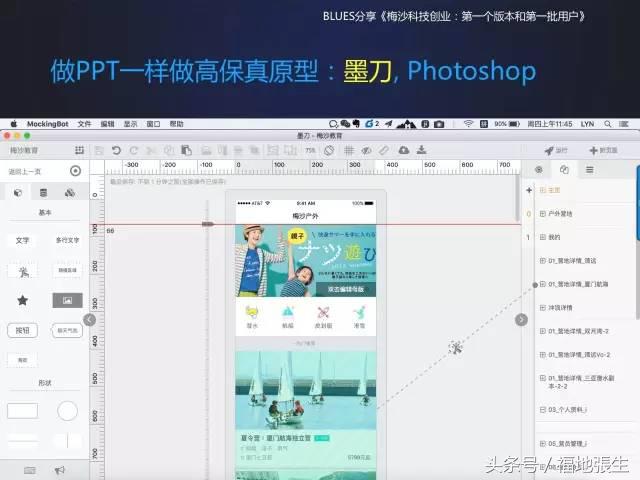Select the 多行文字 multiline text widget
Viewport: 640px width, 480px height.
click(x=67, y=240)
